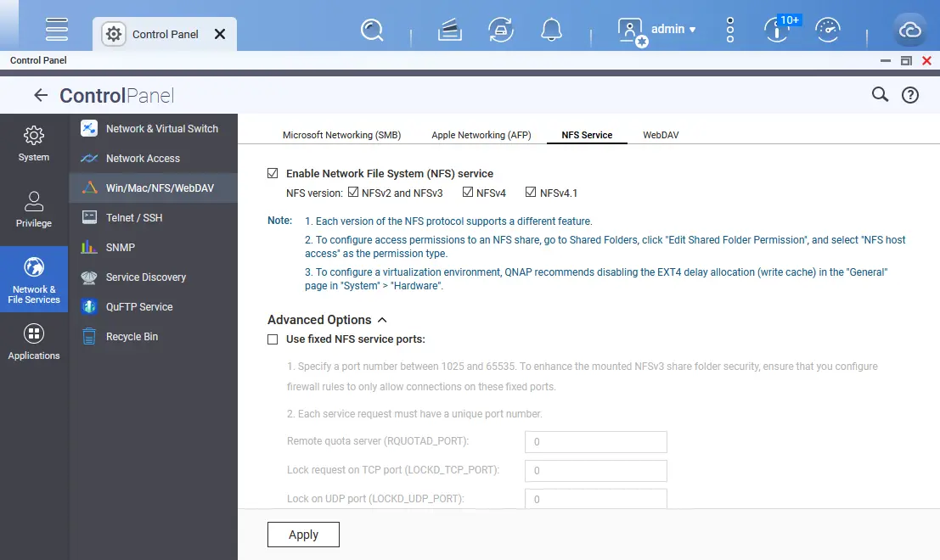Image resolution: width=940 pixels, height=560 pixels.
Task: Toggle Enable Network File System service
Action: pos(273,173)
